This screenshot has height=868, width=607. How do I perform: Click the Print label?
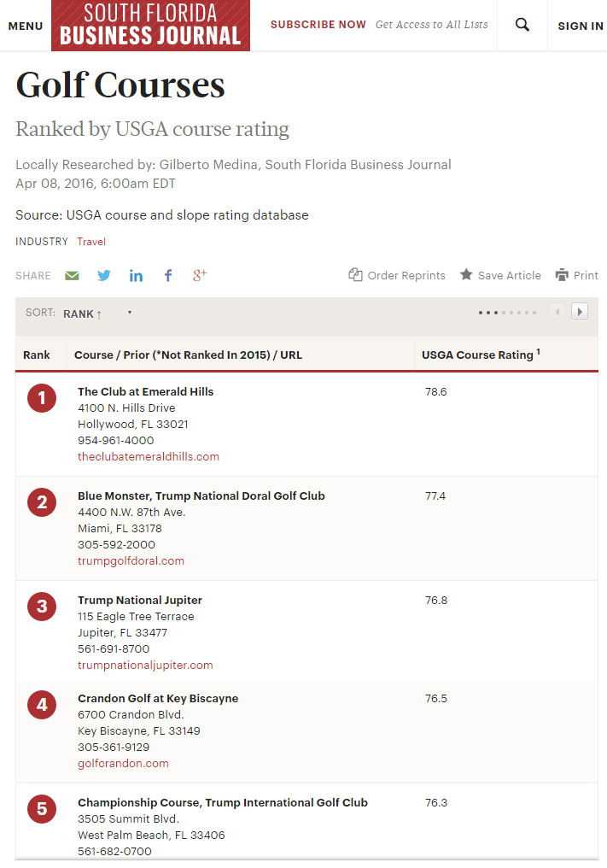(x=586, y=275)
